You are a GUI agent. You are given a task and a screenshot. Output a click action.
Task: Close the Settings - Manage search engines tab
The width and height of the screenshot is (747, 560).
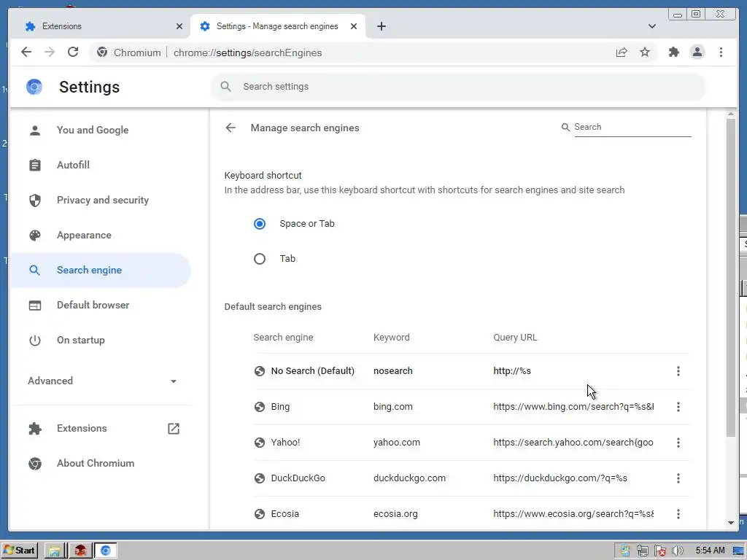[x=354, y=26]
